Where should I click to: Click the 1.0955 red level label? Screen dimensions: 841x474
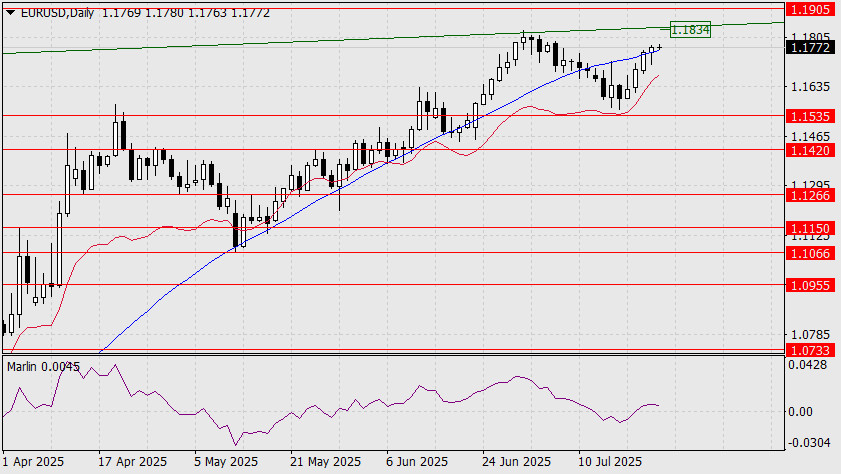[810, 285]
